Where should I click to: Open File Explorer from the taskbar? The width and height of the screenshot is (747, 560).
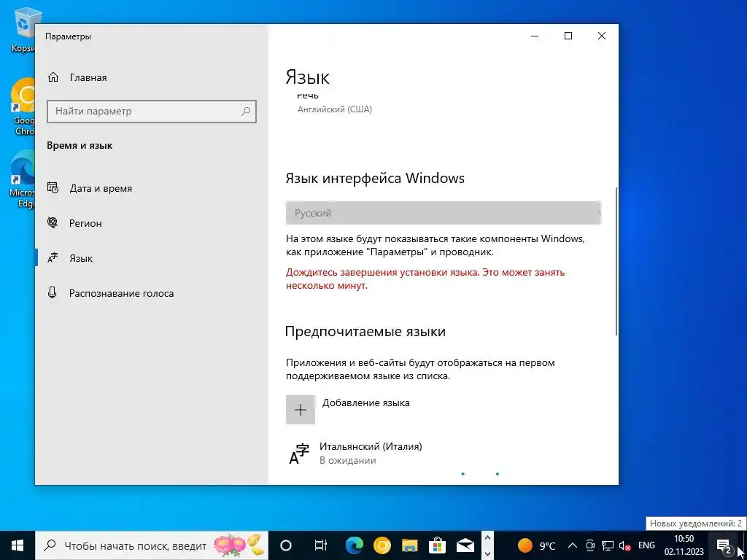pyautogui.click(x=409, y=545)
